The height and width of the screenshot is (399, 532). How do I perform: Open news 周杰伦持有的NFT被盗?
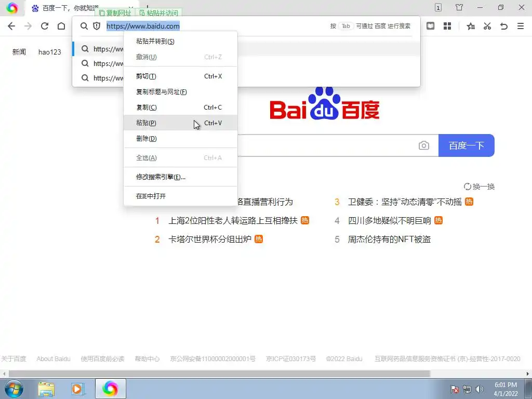point(389,239)
